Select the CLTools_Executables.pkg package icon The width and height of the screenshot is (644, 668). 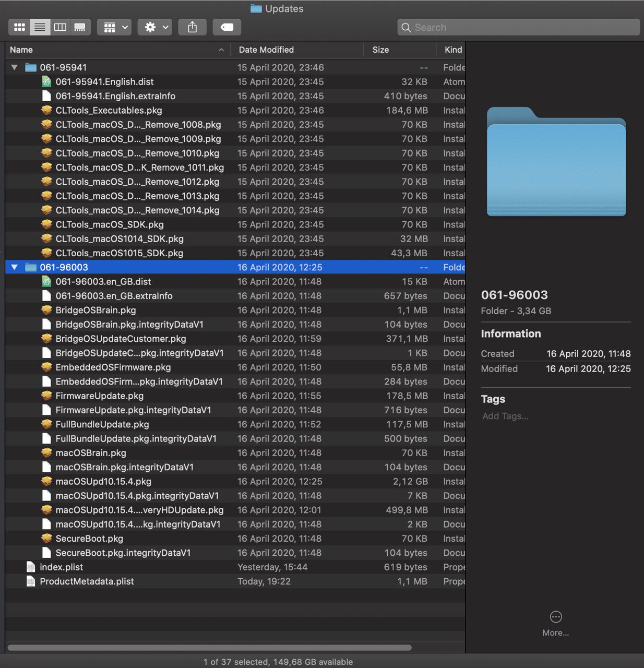(x=46, y=110)
